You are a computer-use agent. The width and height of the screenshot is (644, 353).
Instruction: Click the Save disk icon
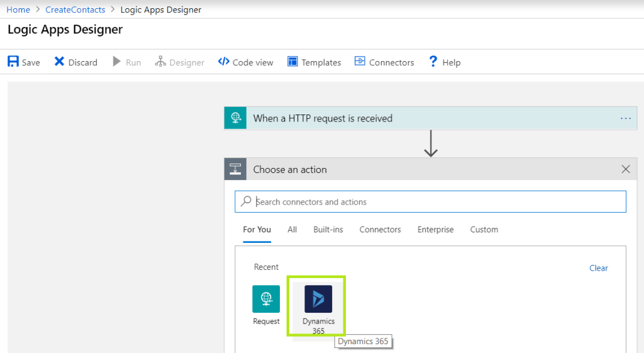13,62
